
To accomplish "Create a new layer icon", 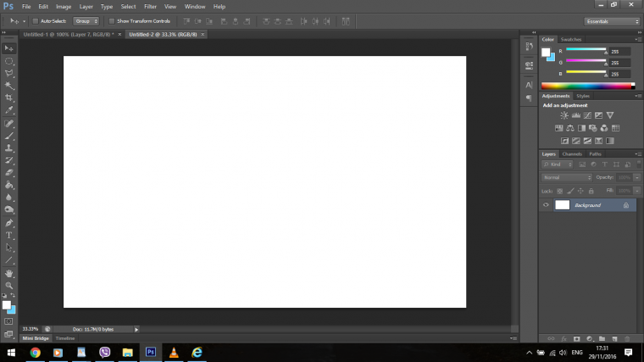I will (x=614, y=339).
